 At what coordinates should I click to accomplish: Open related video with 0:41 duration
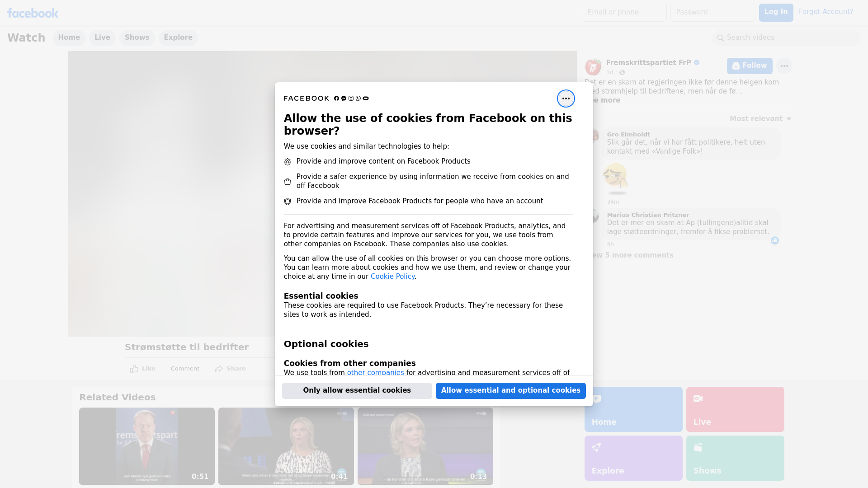point(286,446)
